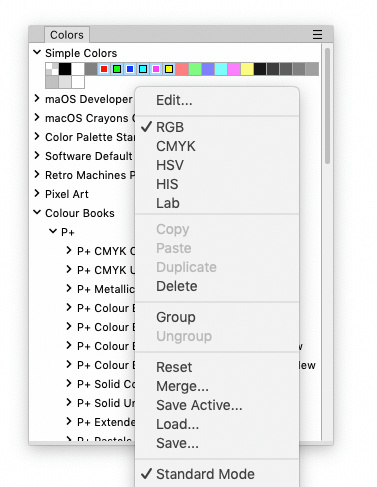Select the 'Simple Colors' group label

[x=81, y=53]
